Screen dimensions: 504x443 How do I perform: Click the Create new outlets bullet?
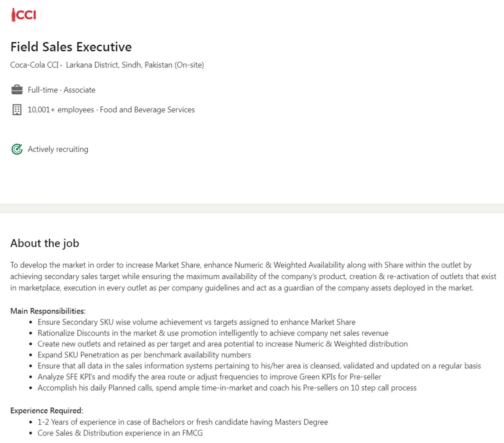coord(222,344)
